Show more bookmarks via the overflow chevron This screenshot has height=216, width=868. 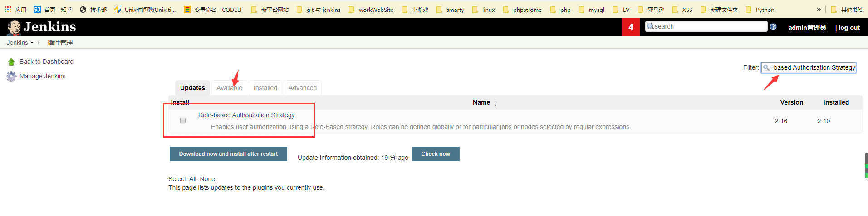pos(819,10)
